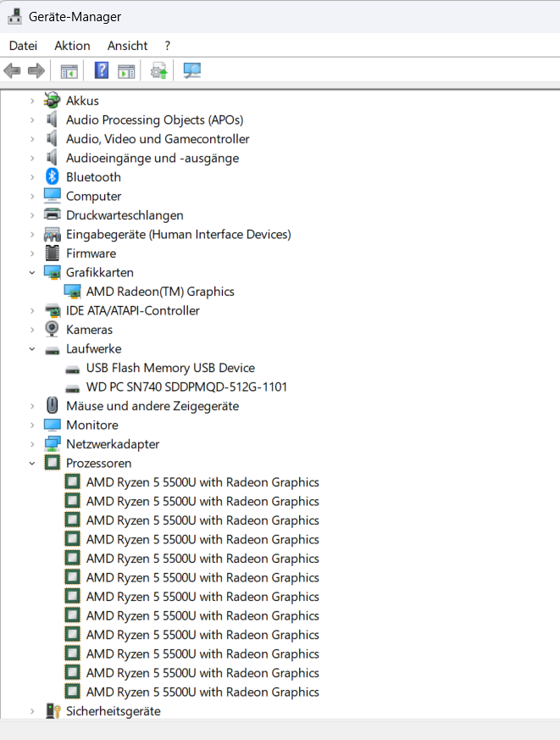Select the Prozessoren label
The width and height of the screenshot is (560, 740).
coord(98,463)
